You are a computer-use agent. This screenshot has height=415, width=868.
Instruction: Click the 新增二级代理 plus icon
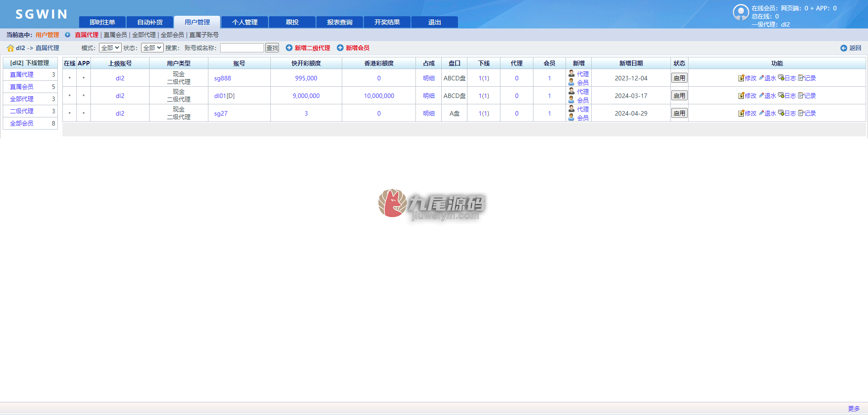289,48
